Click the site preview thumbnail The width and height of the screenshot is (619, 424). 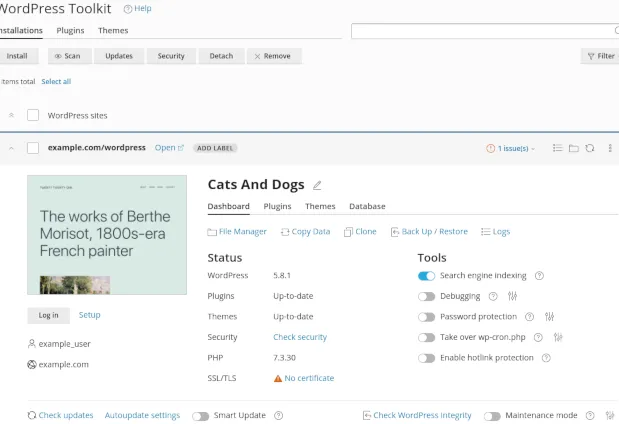pos(107,235)
